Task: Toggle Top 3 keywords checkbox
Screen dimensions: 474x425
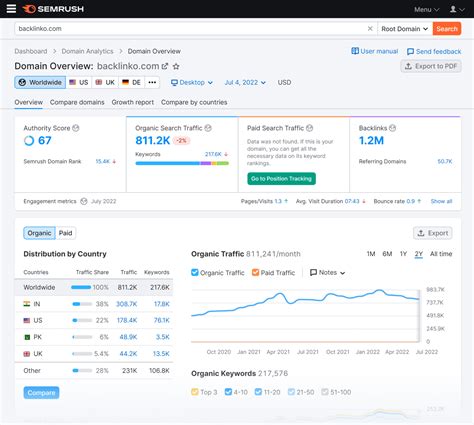Action: click(195, 392)
